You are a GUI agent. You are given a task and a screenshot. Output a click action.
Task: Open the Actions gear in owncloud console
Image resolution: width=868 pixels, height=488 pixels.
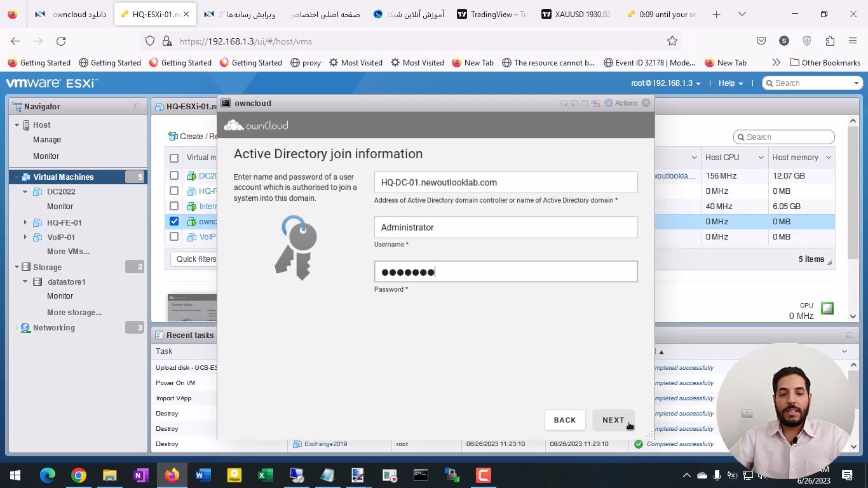pos(620,103)
